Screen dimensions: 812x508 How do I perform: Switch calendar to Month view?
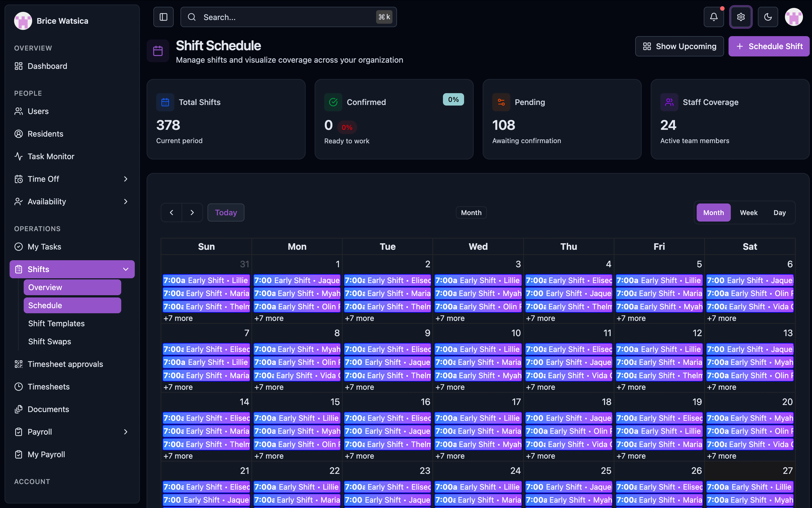713,213
